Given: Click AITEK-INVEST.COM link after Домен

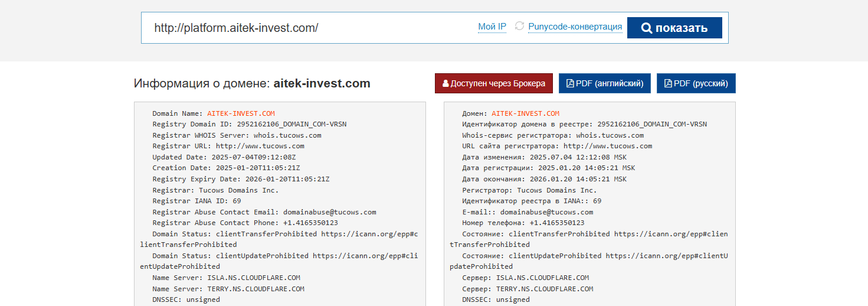Looking at the screenshot, I should click(525, 113).
